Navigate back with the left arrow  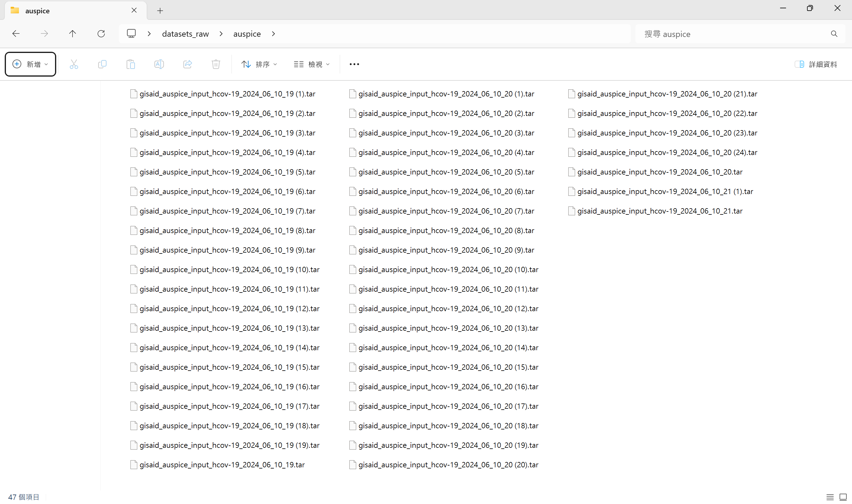pos(16,34)
